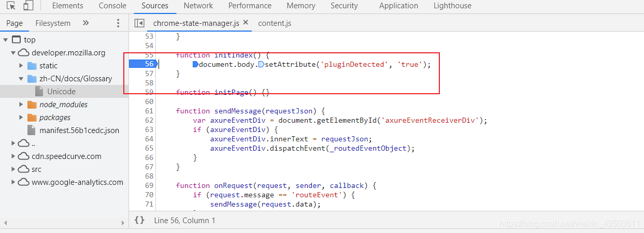Show more navigator tabs chevron
644x233 pixels.
[x=86, y=23]
